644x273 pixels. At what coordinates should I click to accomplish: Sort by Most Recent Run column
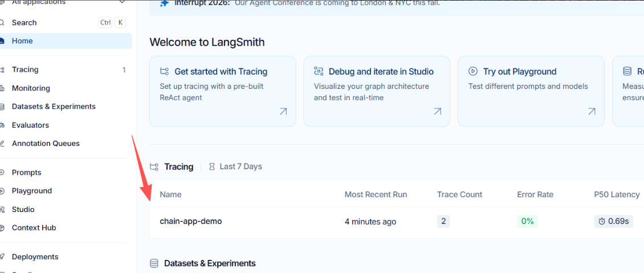[x=376, y=194]
